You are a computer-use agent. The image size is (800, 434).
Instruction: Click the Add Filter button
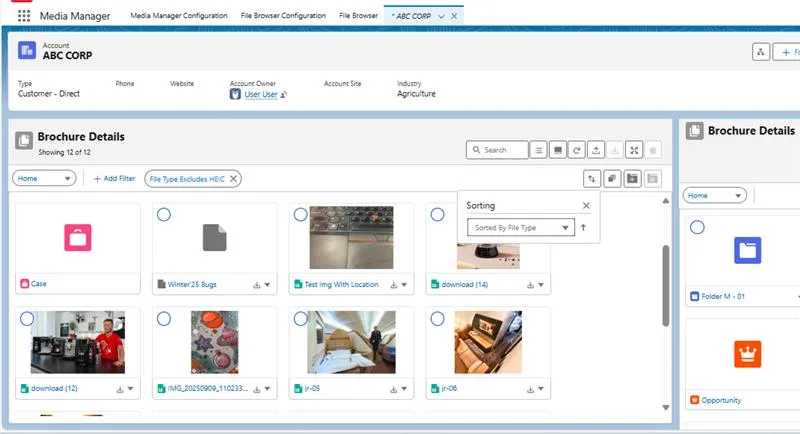114,178
